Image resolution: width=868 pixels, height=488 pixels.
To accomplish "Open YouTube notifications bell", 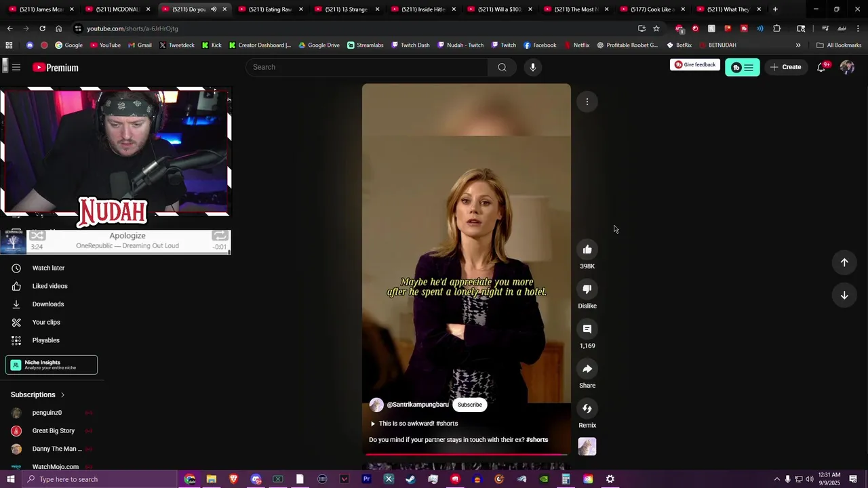I will tap(821, 67).
